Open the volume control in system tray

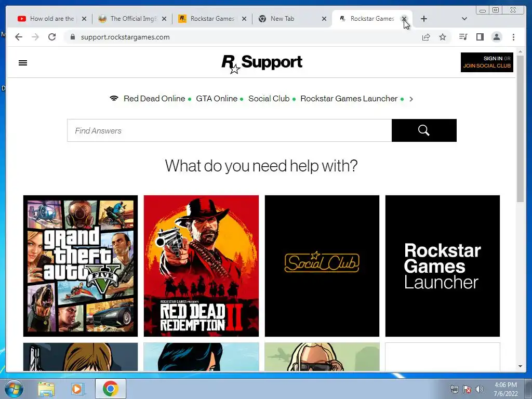pyautogui.click(x=480, y=389)
